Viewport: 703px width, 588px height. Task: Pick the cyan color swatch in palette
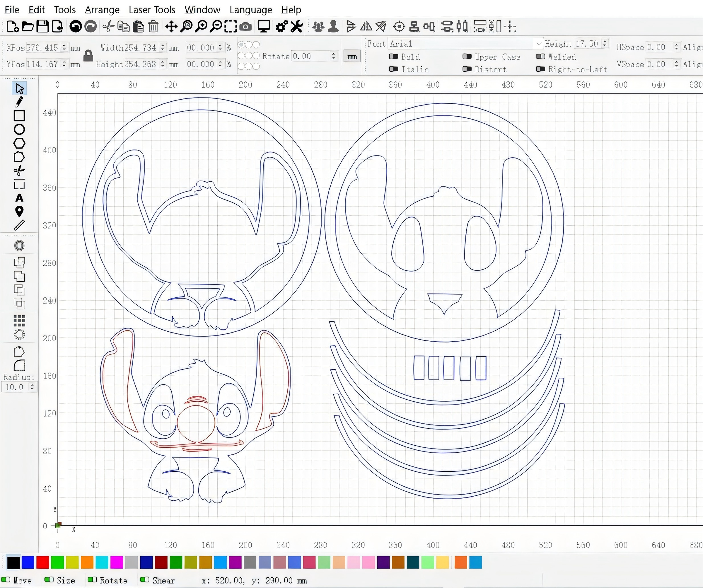(102, 562)
